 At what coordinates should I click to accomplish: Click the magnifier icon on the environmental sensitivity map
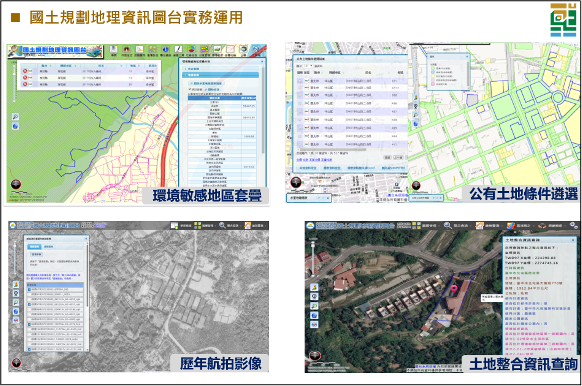(15, 117)
